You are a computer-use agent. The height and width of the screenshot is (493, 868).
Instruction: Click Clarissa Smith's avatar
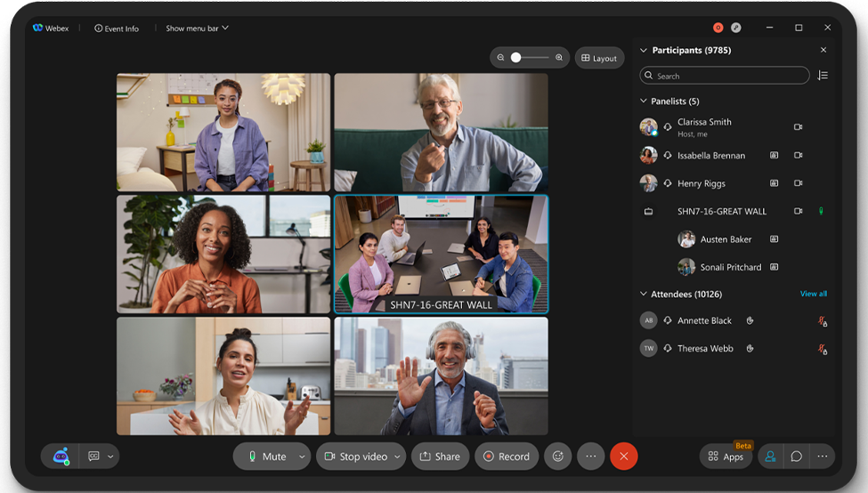[648, 126]
